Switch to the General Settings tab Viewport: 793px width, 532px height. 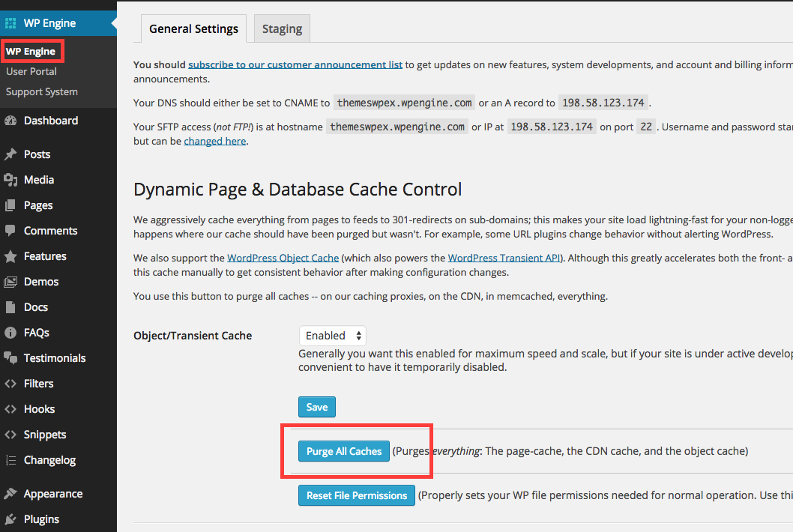coord(193,28)
